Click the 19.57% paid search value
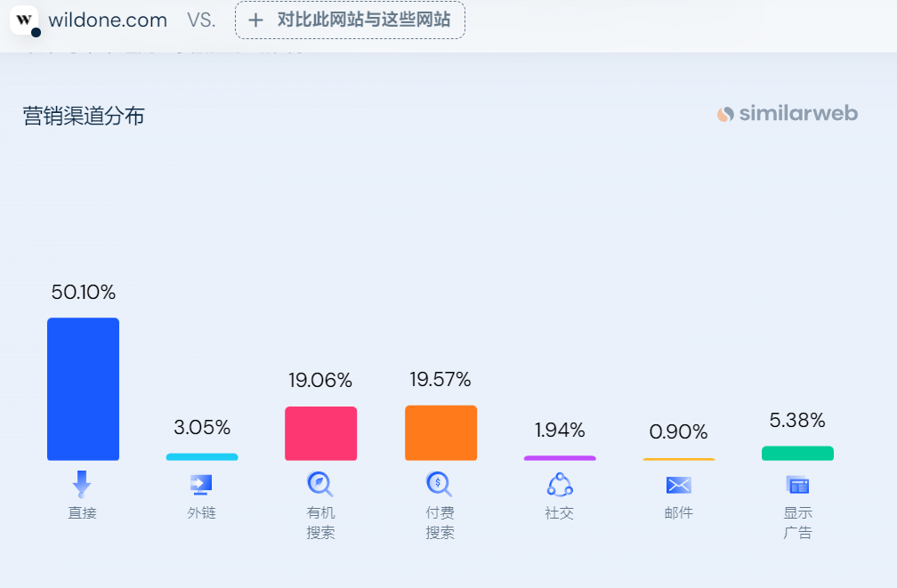Image resolution: width=897 pixels, height=588 pixels. pos(440,379)
